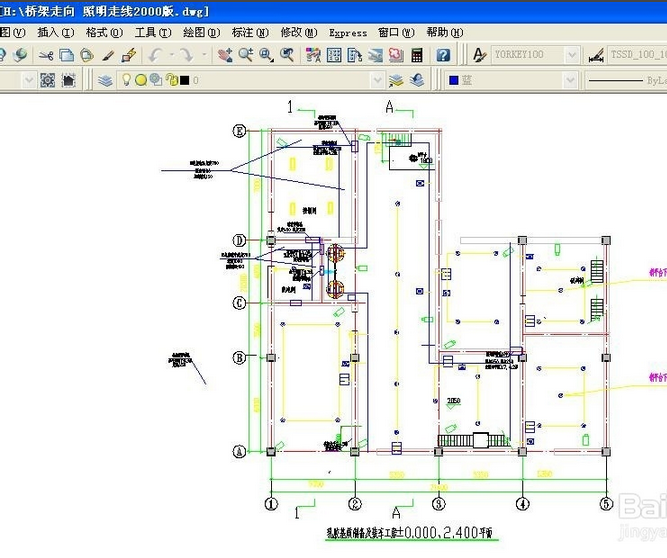Image resolution: width=667 pixels, height=558 pixels.
Task: Open the 格式(O) menu
Action: tap(104, 32)
